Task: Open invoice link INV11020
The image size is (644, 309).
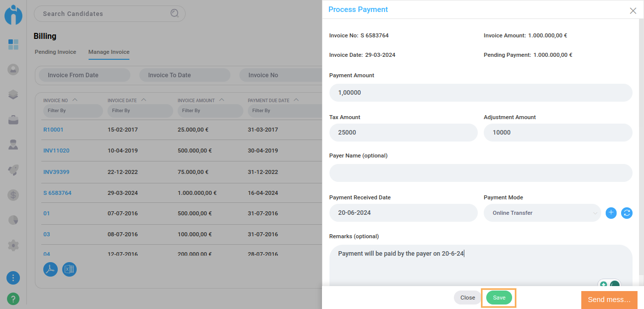Action: 56,151
